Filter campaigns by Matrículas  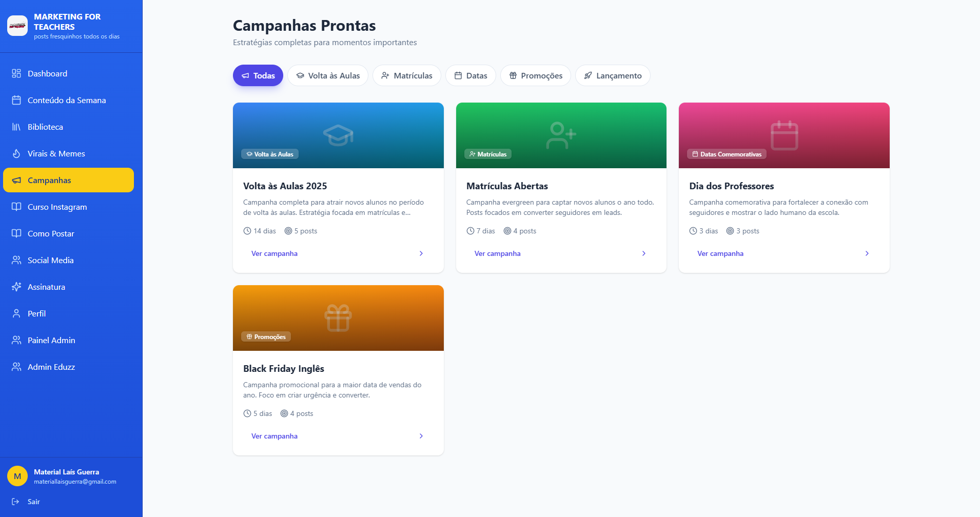(x=407, y=75)
